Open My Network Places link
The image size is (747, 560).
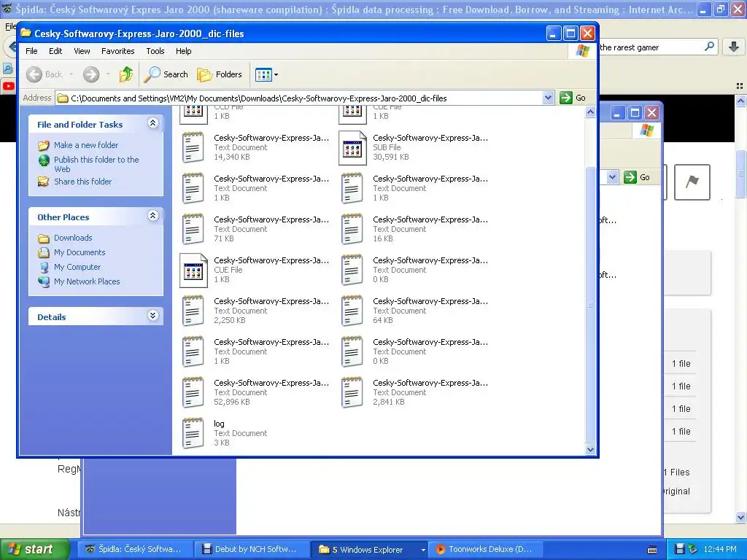87,281
